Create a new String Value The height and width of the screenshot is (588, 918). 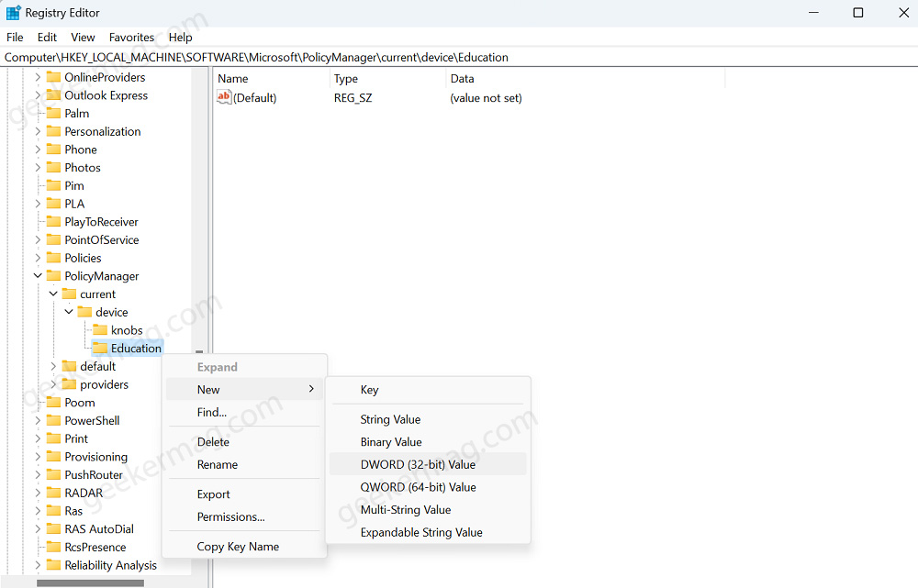[x=428, y=419]
